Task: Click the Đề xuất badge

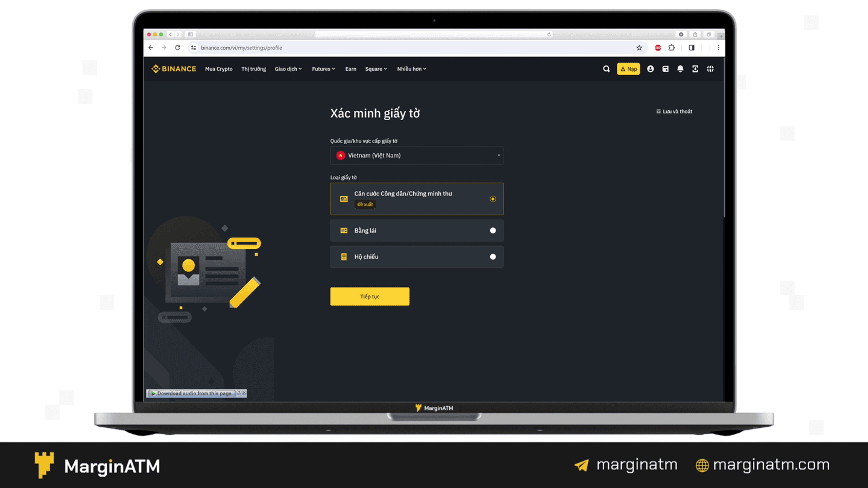Action: click(365, 204)
